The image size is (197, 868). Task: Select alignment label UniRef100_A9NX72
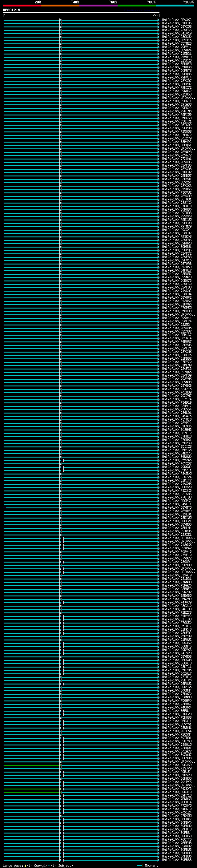(x=177, y=88)
